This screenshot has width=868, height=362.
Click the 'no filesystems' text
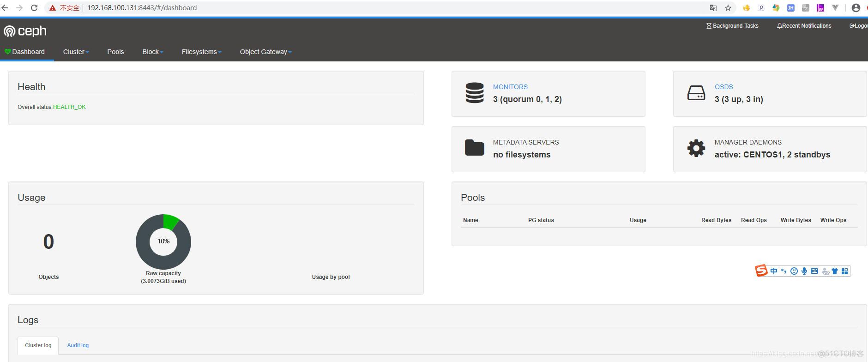(522, 155)
